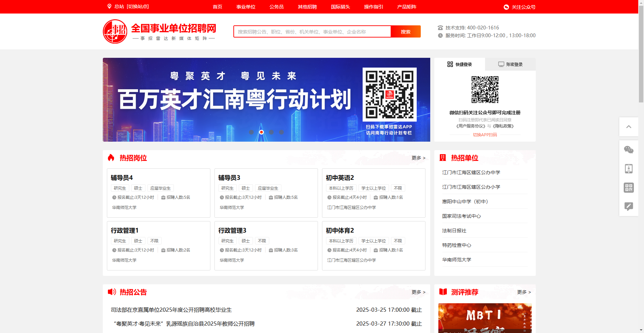Click the feedback pencil icon on right sidebar
Viewport: 644px width, 333px height.
tap(629, 206)
